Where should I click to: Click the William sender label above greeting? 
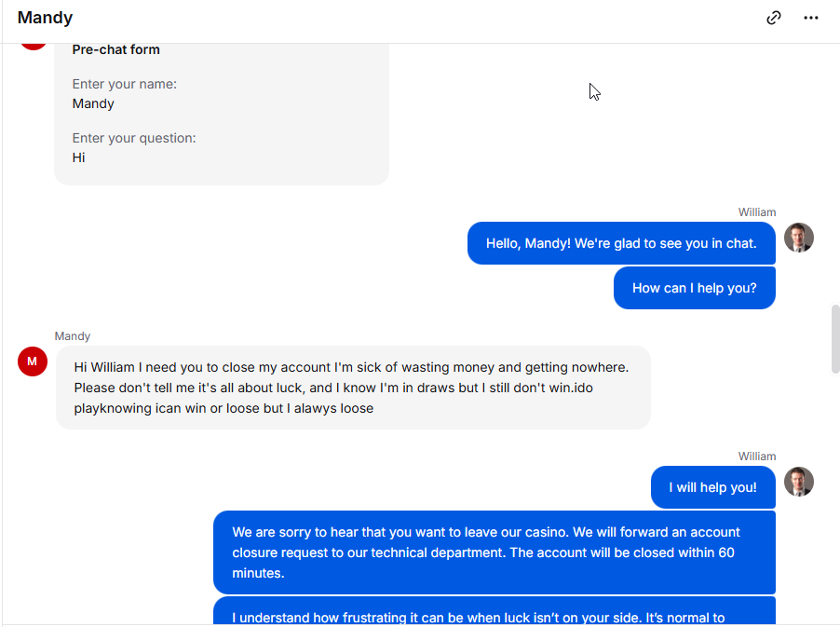click(x=757, y=212)
